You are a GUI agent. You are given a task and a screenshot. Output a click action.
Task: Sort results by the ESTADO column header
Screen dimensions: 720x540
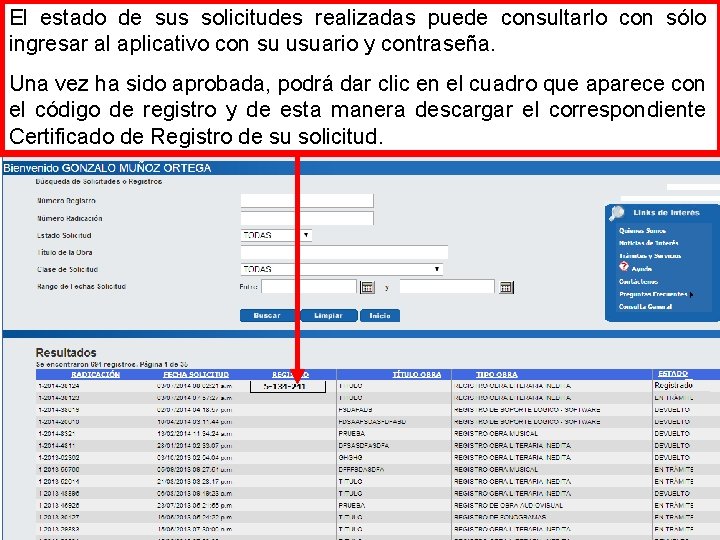point(673,374)
